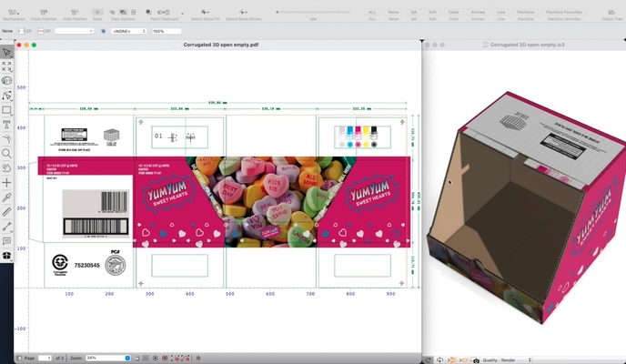Viewport: 626px width, 364px height.
Task: Click the Idle progress slider
Action: 313,12
